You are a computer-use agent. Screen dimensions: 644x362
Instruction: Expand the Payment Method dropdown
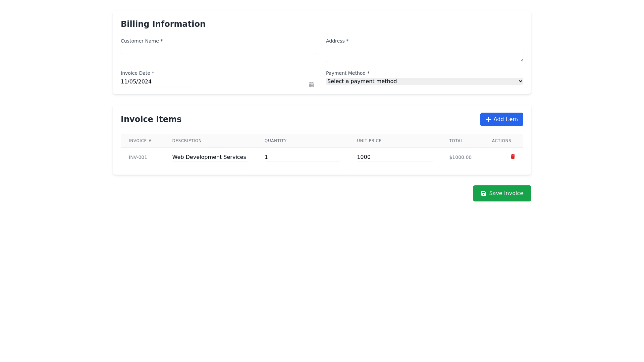[424, 81]
